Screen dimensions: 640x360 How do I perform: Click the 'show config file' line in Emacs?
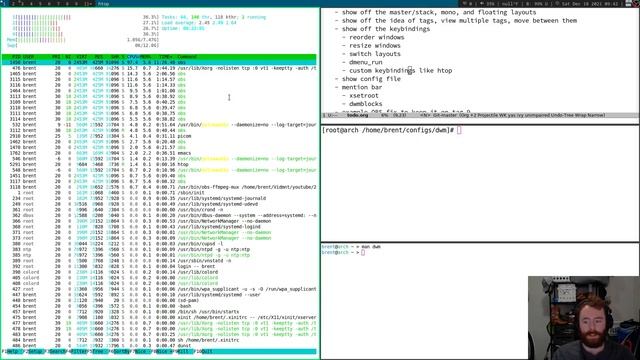[x=367, y=79]
